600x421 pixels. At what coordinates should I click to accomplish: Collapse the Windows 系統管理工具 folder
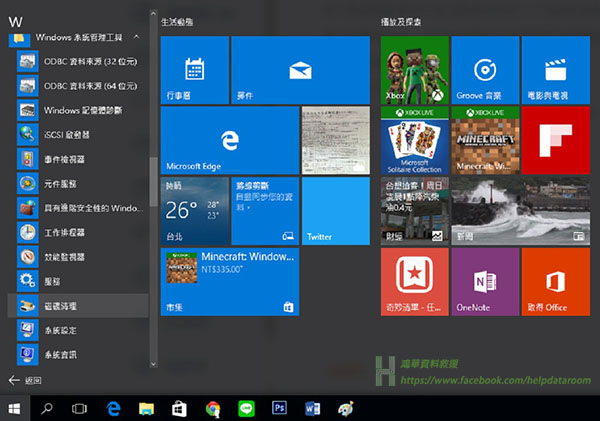[78, 38]
